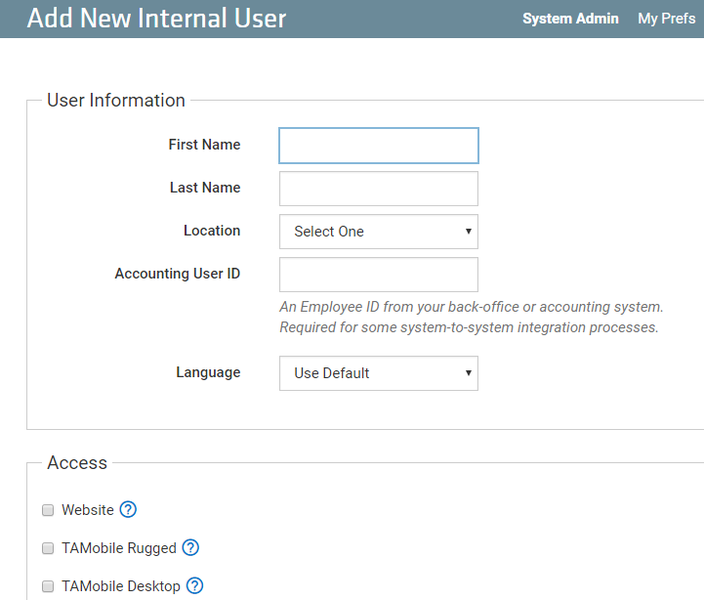Viewport: 704px width, 600px height.
Task: Open help icon next to Website
Action: coord(128,509)
